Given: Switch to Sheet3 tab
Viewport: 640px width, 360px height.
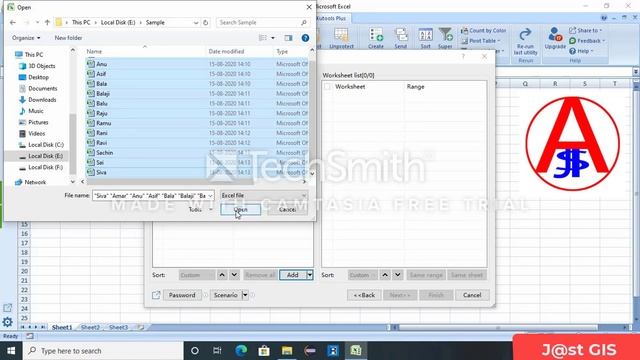Looking at the screenshot, I should [118, 327].
